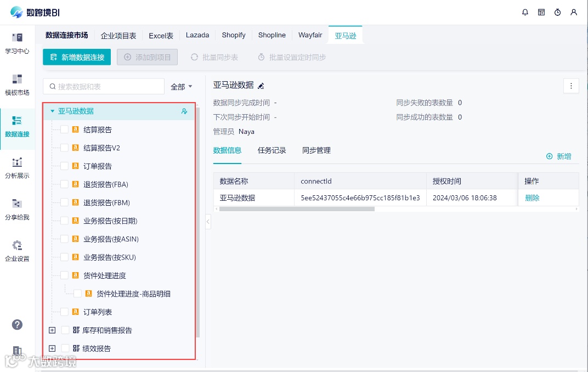The image size is (588, 372).
Task: Click 删除 in 亚马逊数据 row
Action: 532,198
